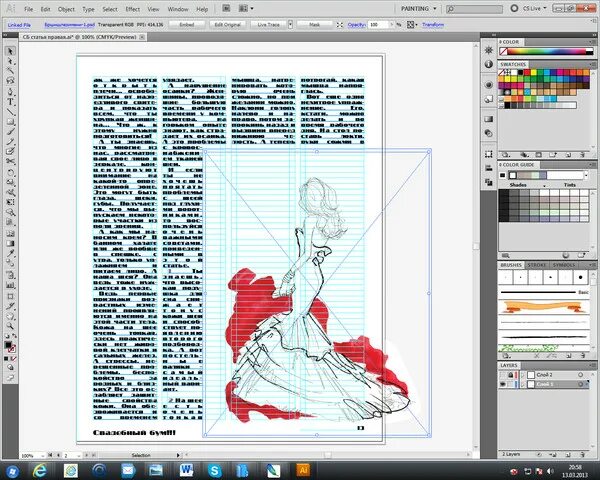Open the zoom level dropdown at 100%
The width and height of the screenshot is (600, 480).
point(42,456)
